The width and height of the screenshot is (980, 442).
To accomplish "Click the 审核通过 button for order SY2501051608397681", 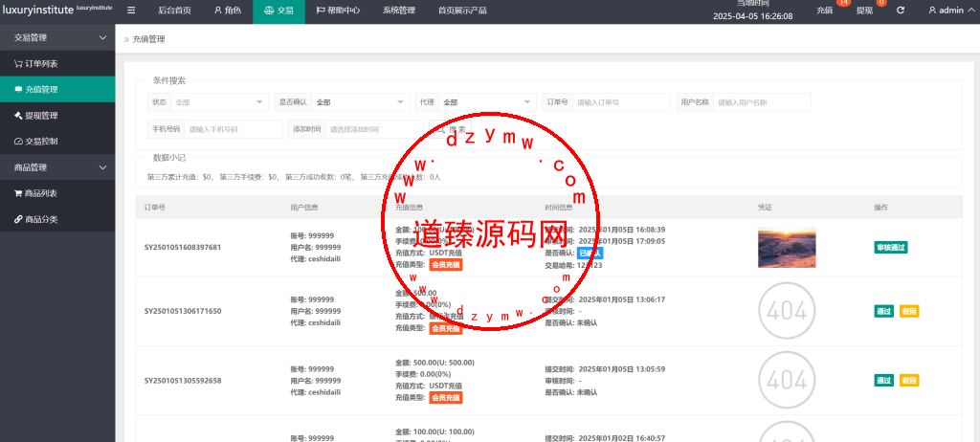I will (891, 247).
